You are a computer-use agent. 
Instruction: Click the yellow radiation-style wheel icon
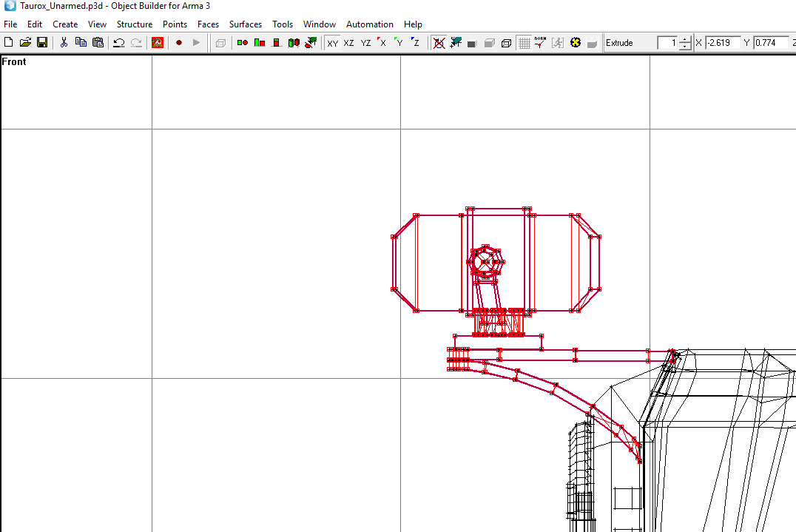pos(575,43)
